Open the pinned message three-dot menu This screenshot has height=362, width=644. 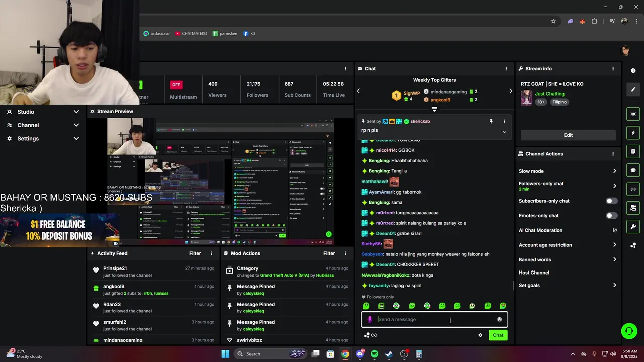504,121
